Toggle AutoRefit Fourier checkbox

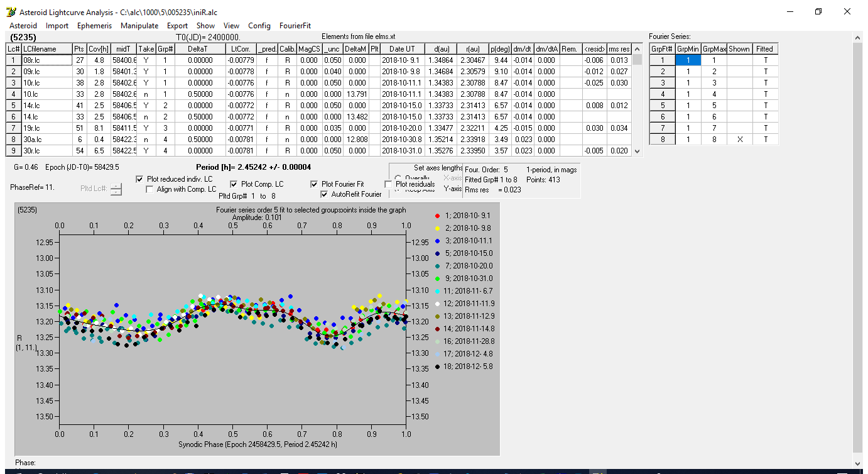coord(324,194)
